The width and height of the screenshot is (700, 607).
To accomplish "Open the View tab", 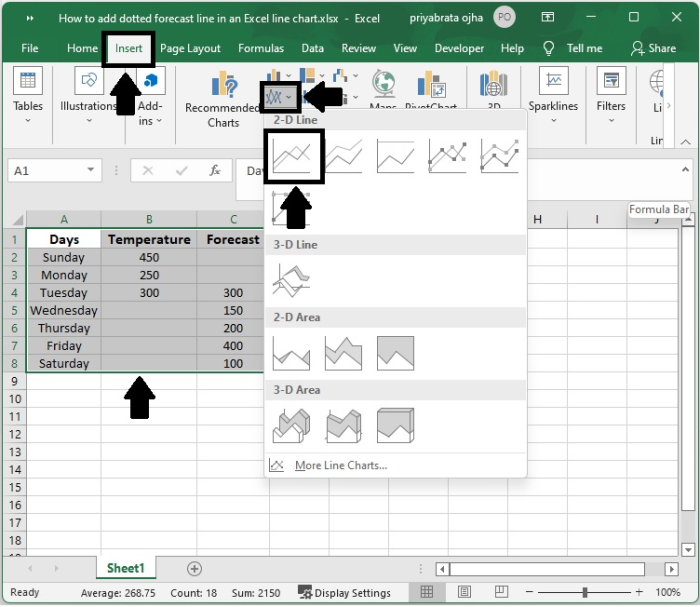I will pos(405,48).
